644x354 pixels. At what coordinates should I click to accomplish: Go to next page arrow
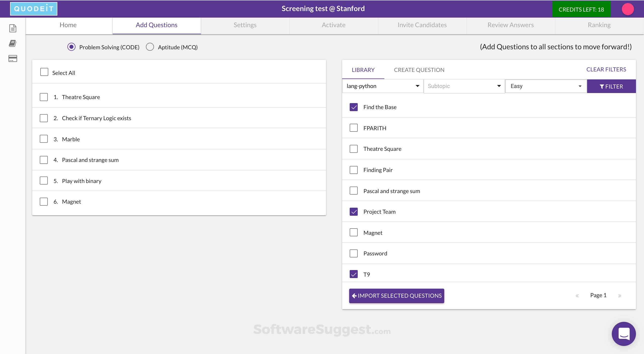[620, 296]
